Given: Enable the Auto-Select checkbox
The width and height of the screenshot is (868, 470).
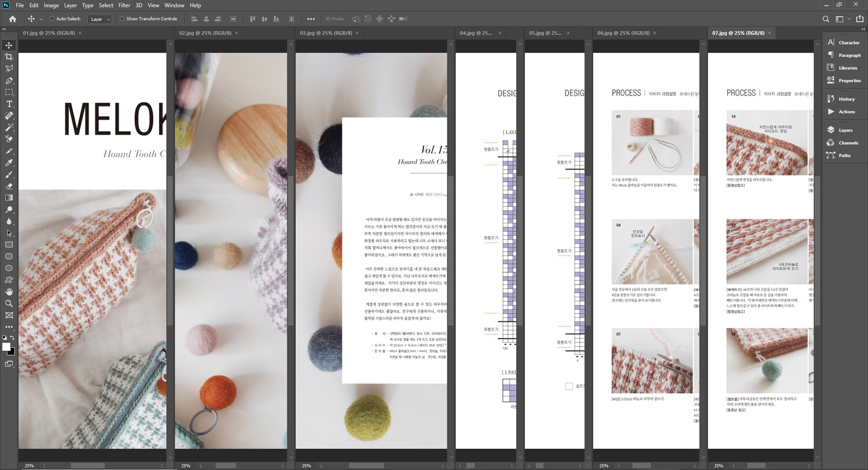Looking at the screenshot, I should (52, 19).
